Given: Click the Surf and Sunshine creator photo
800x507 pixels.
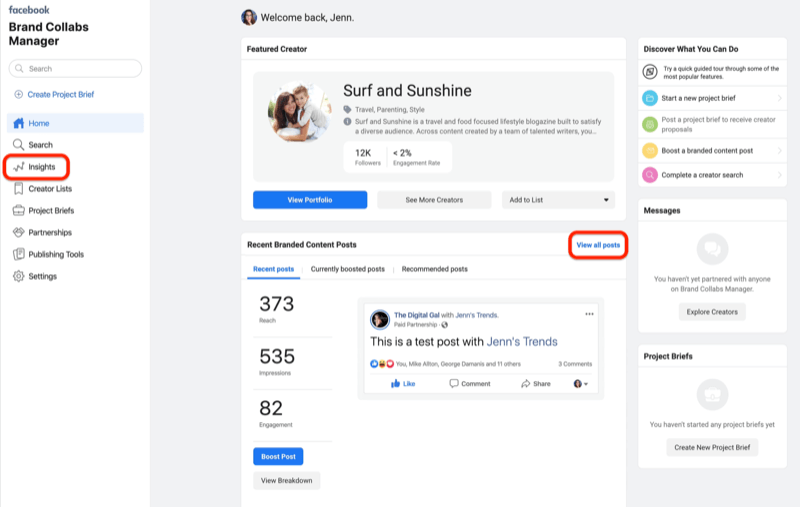Looking at the screenshot, I should pos(300,113).
